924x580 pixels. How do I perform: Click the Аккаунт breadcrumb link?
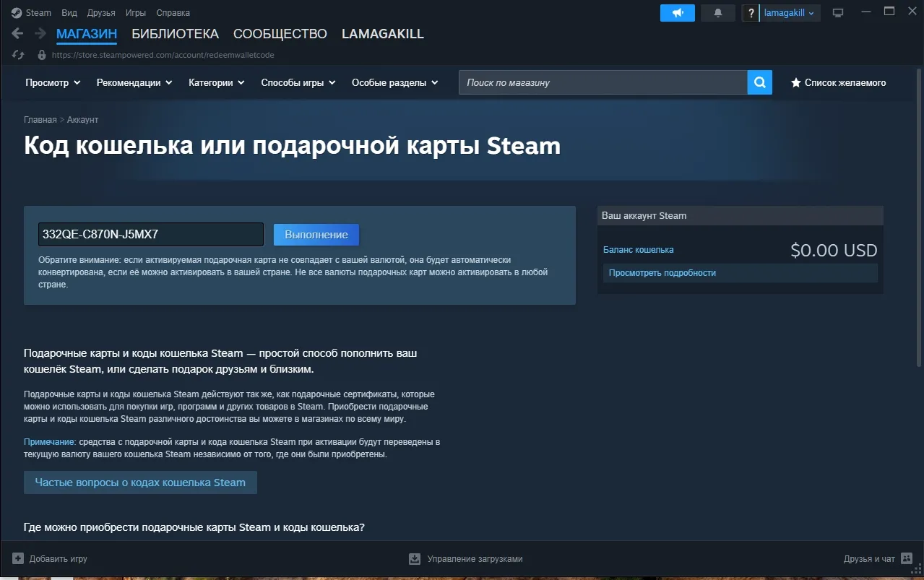[x=82, y=120]
